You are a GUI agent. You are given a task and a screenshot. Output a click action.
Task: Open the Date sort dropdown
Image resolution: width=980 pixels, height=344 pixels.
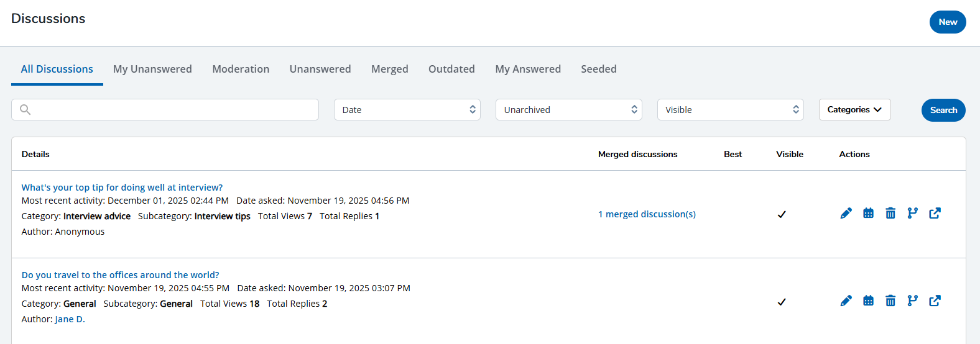pos(407,110)
